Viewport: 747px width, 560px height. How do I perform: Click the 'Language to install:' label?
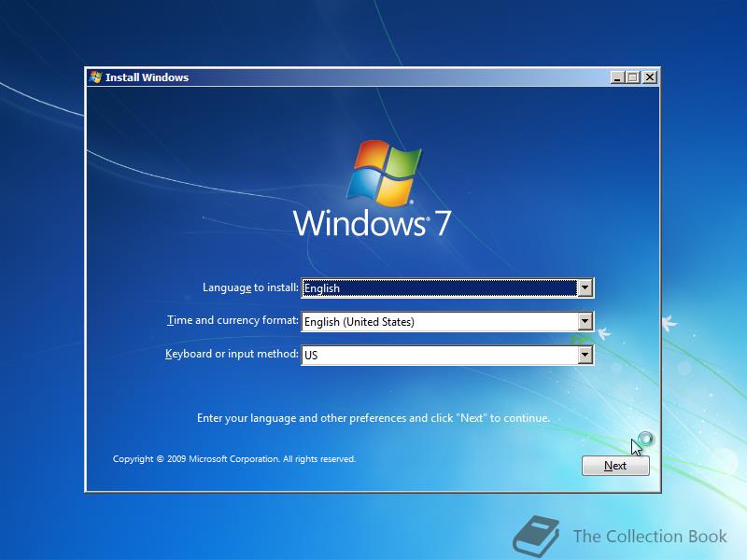pyautogui.click(x=250, y=287)
